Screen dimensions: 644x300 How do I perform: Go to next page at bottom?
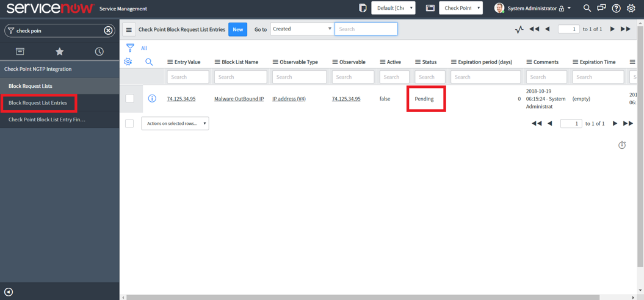point(615,124)
